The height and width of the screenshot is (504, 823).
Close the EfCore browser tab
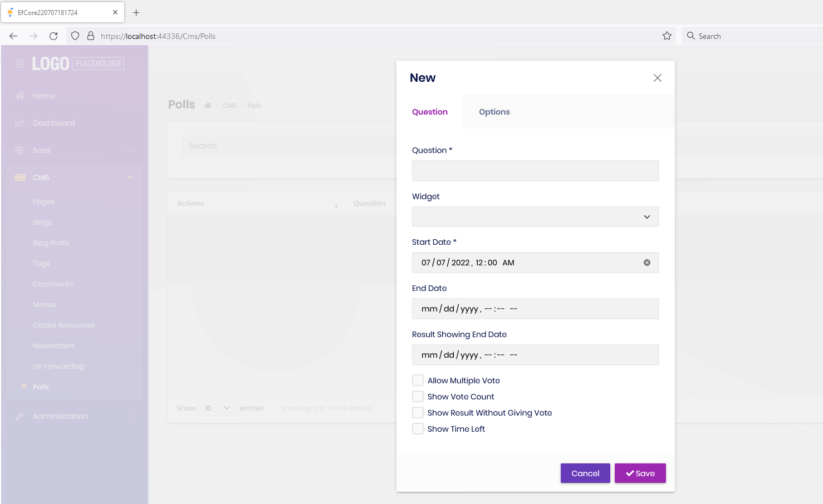click(x=115, y=12)
